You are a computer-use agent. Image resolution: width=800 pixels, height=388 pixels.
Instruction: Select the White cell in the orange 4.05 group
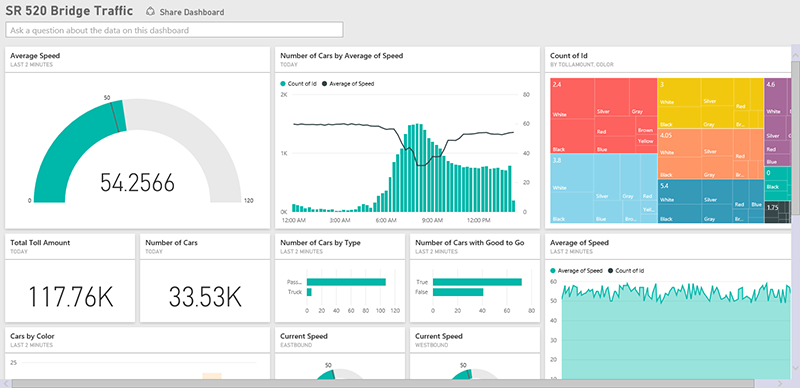pyautogui.click(x=680, y=143)
